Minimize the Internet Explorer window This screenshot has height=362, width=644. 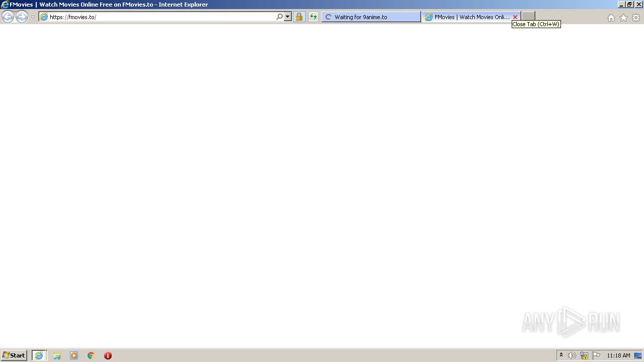click(x=621, y=5)
